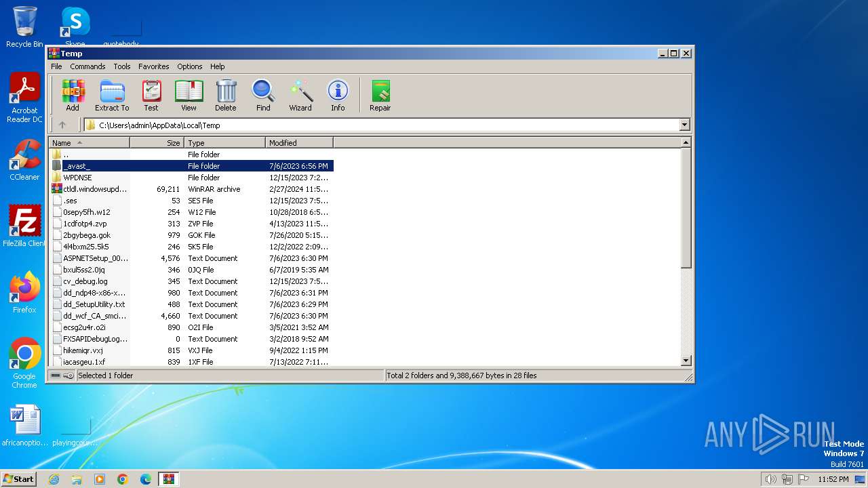The height and width of the screenshot is (488, 868).
Task: Open the Commands menu
Action: click(87, 66)
